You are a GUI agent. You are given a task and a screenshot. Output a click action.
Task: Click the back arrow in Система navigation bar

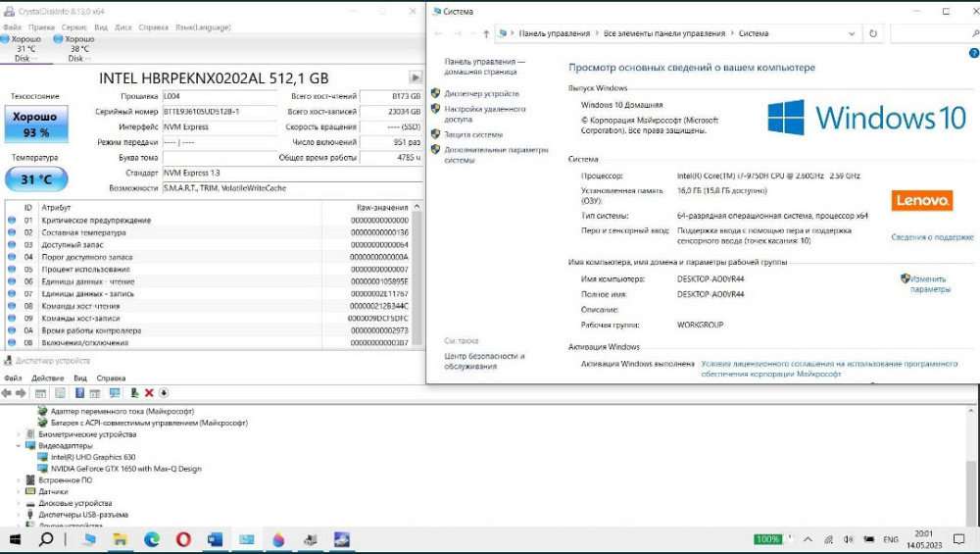(x=439, y=33)
